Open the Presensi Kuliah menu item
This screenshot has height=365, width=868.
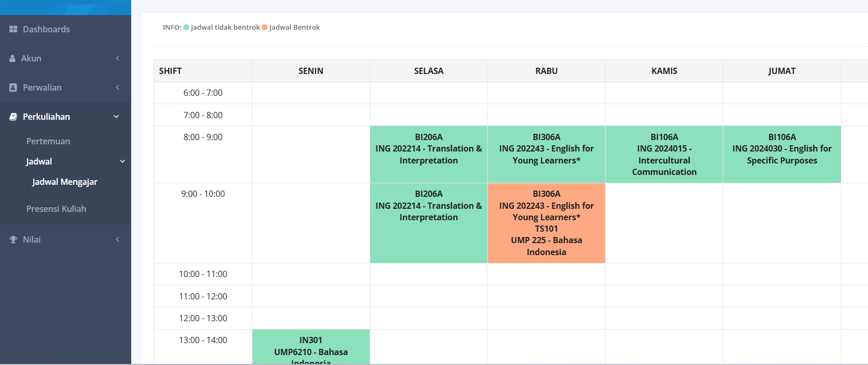(x=56, y=209)
